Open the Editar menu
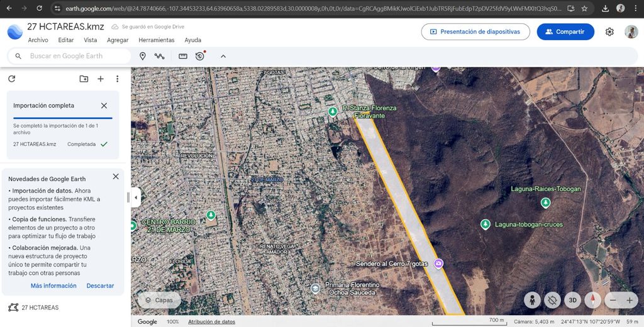Image resolution: width=644 pixels, height=327 pixels. [x=65, y=40]
